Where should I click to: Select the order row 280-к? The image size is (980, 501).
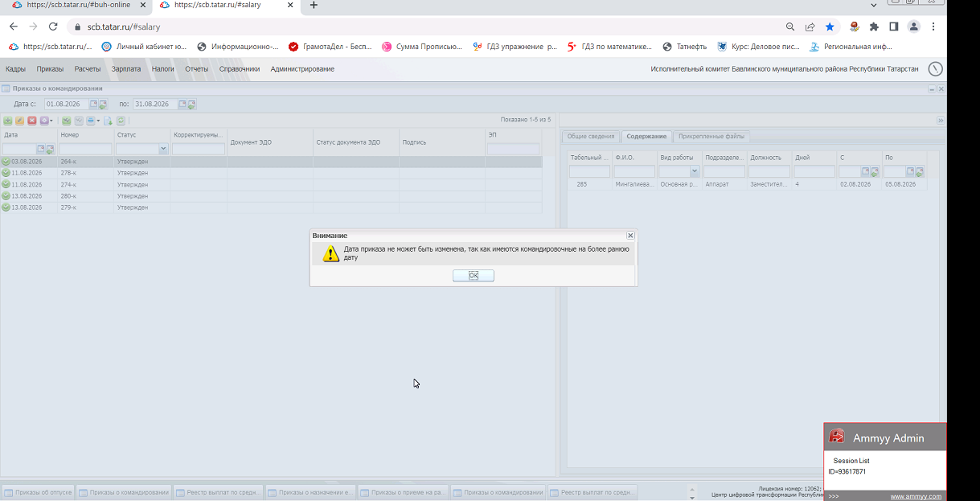point(271,196)
